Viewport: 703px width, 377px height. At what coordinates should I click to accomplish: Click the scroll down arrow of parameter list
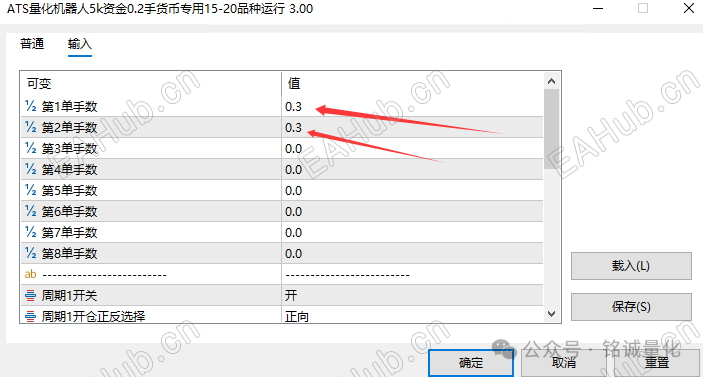coord(551,314)
